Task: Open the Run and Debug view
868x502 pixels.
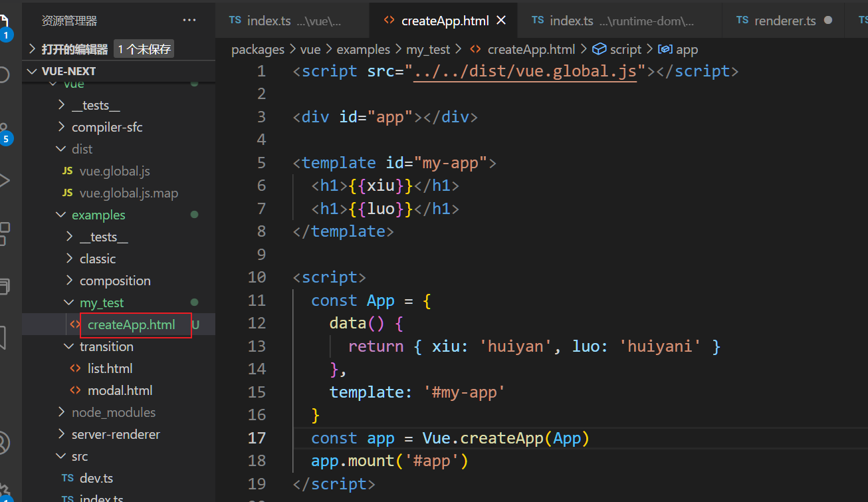Action: click(5, 180)
